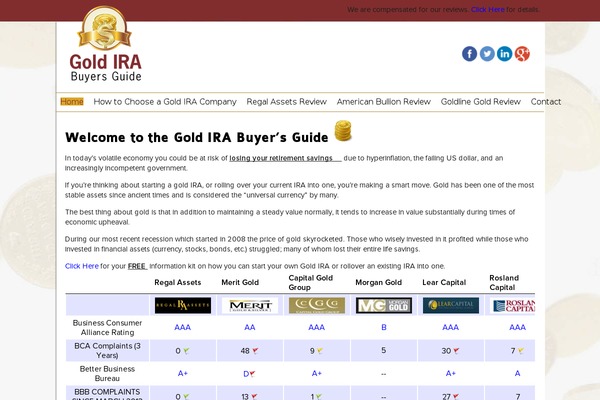Click the Gold IRA Buyers Guide logo
Image resolution: width=600 pixels, height=400 pixels.
[x=105, y=44]
